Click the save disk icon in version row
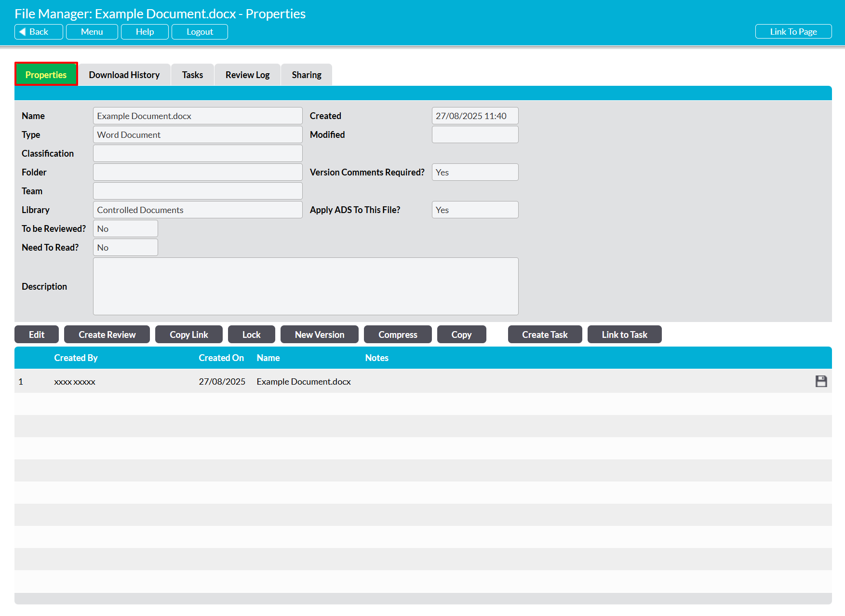 tap(821, 381)
